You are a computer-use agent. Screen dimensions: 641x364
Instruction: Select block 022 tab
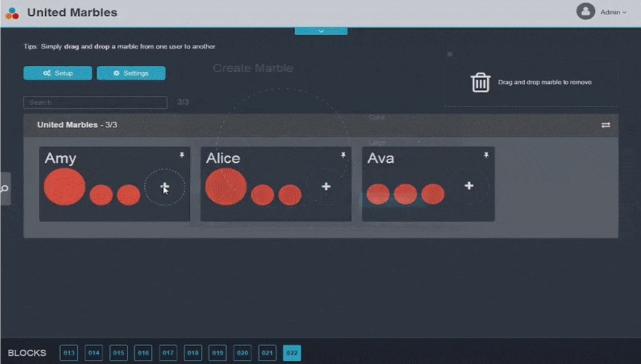point(292,354)
